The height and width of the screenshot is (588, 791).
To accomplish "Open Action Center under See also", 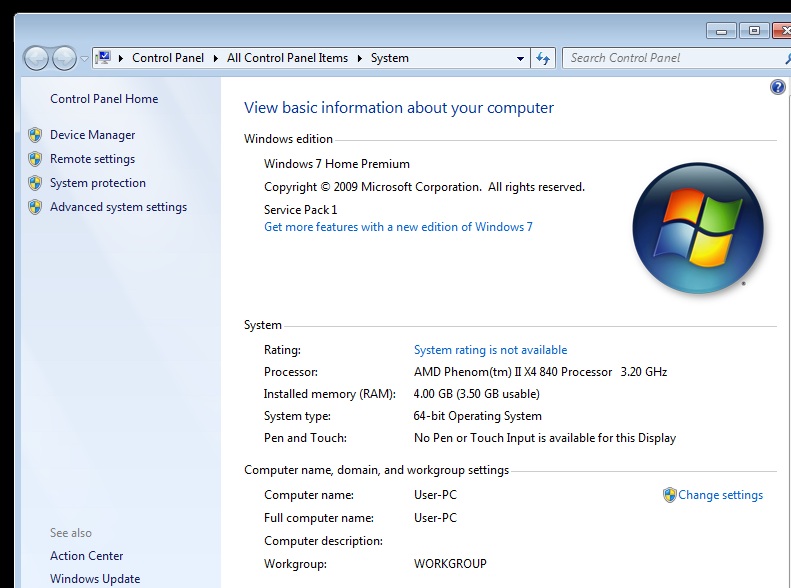I will tap(86, 556).
